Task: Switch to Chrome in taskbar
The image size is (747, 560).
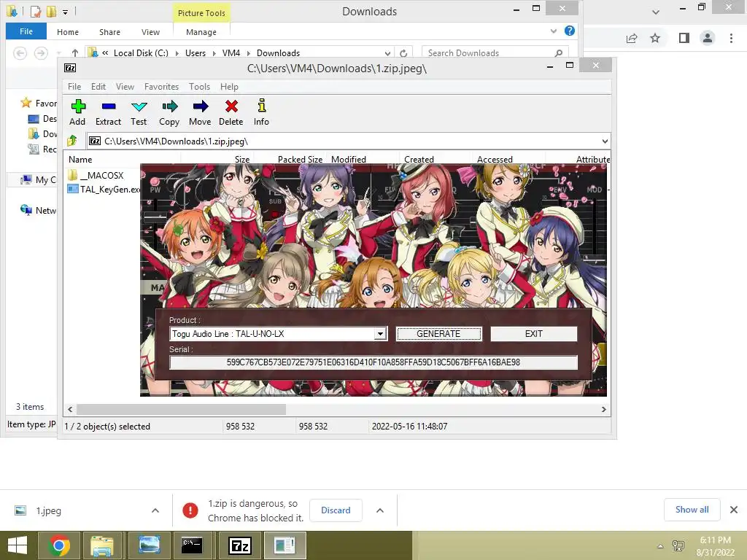Action: 59,545
